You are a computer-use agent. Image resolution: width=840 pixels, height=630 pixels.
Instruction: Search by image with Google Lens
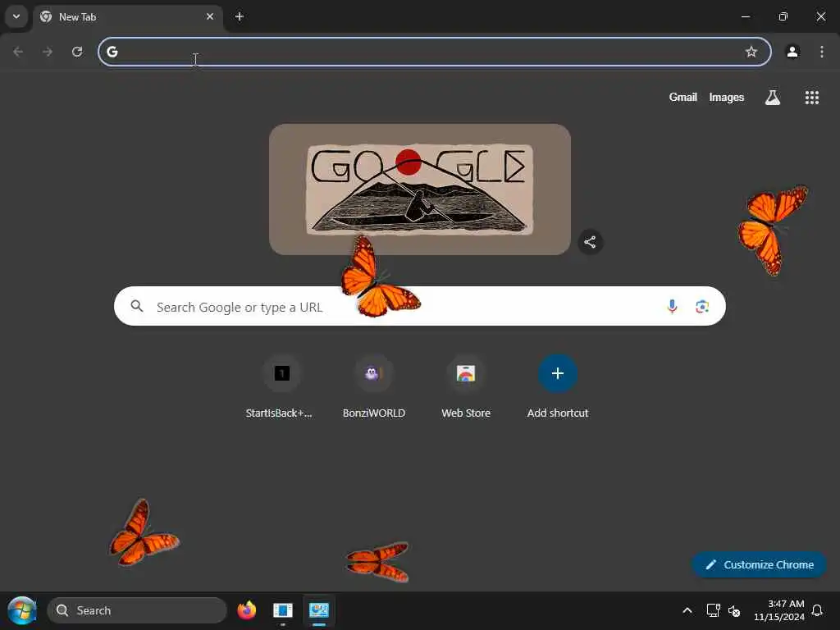point(702,307)
